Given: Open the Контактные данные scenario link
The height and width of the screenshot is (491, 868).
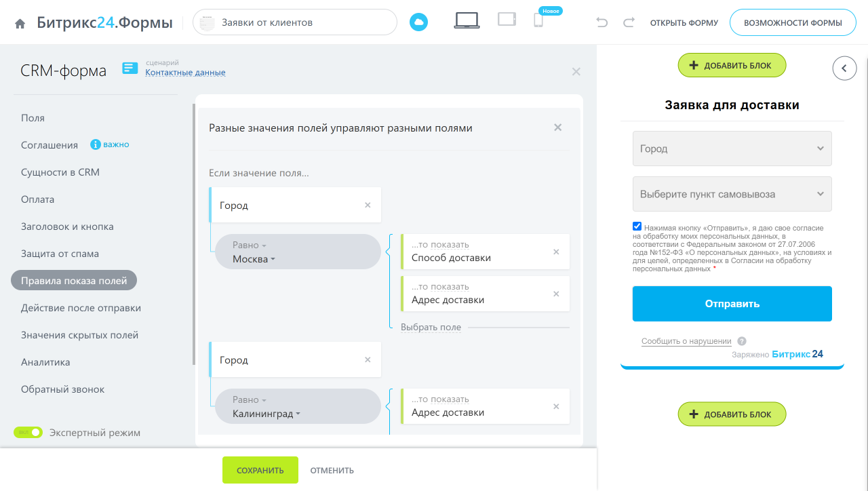Looking at the screenshot, I should point(185,73).
